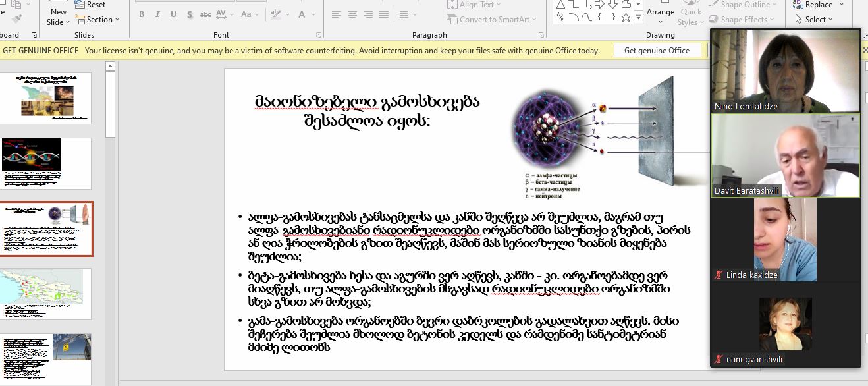The width and height of the screenshot is (868, 386).
Task: Click the Get genuine Office button
Action: (657, 51)
